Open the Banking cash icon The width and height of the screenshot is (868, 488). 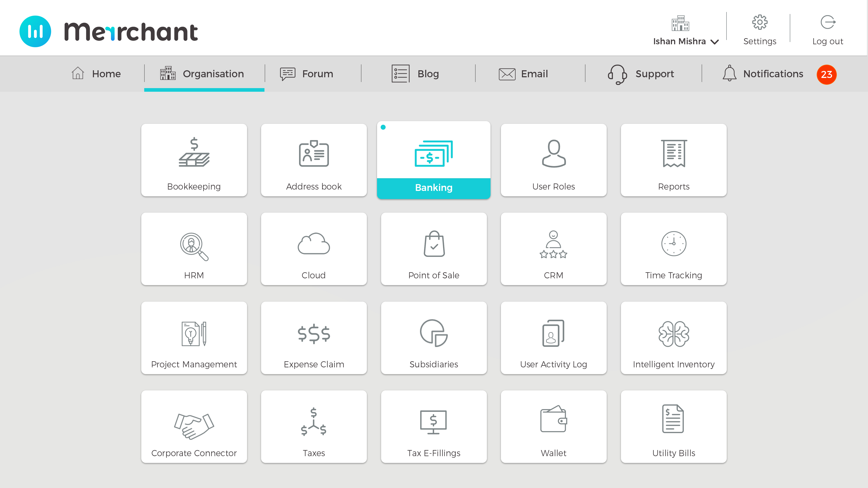434,154
